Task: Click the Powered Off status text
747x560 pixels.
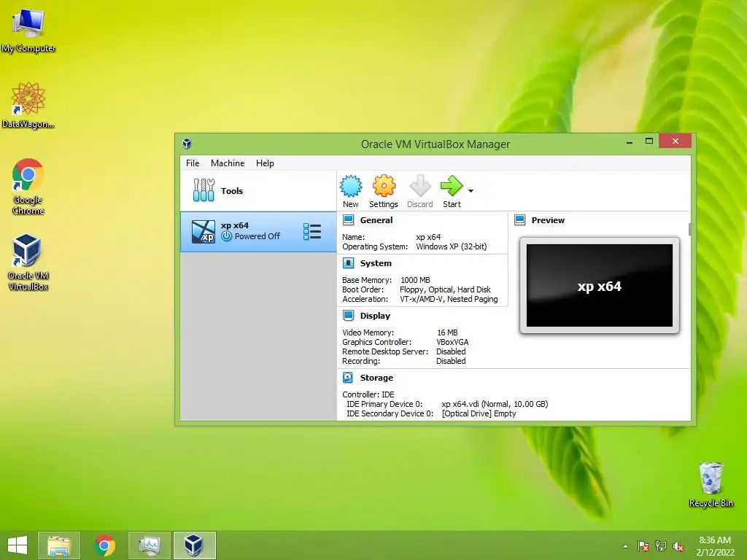Action: [258, 236]
